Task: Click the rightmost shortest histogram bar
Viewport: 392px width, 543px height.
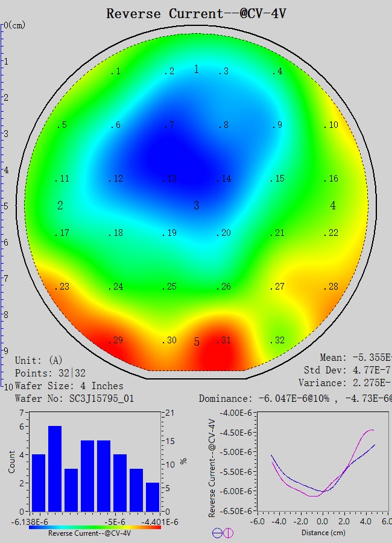Action: (153, 497)
